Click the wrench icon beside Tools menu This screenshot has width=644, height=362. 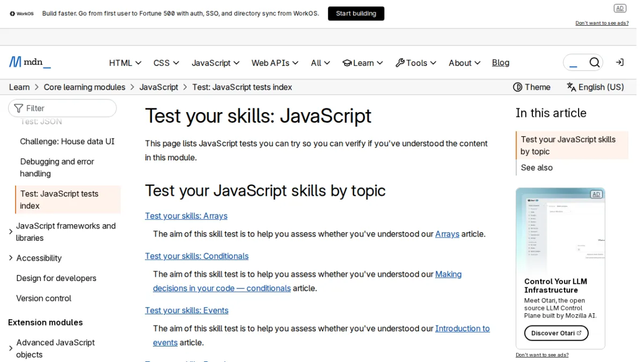tap(400, 63)
